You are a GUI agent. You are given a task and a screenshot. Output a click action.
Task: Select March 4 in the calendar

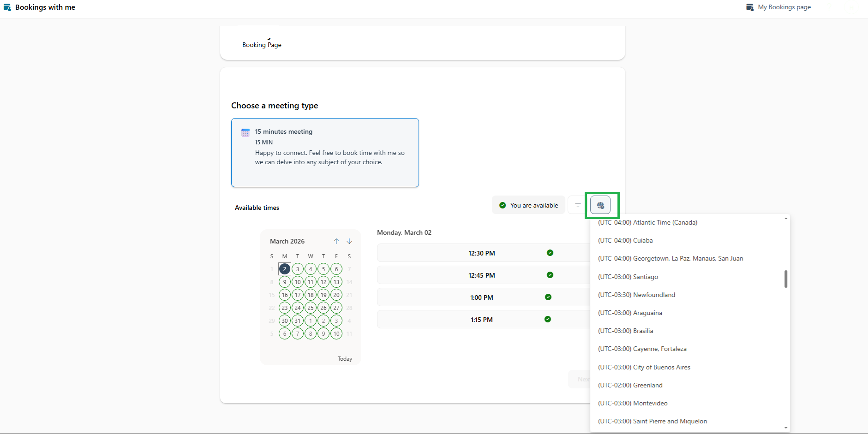(311, 269)
